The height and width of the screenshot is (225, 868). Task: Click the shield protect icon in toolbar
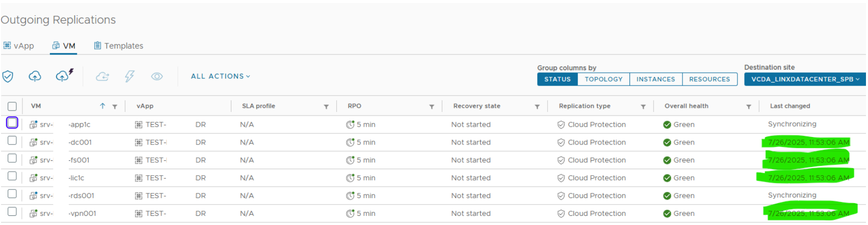(8, 76)
